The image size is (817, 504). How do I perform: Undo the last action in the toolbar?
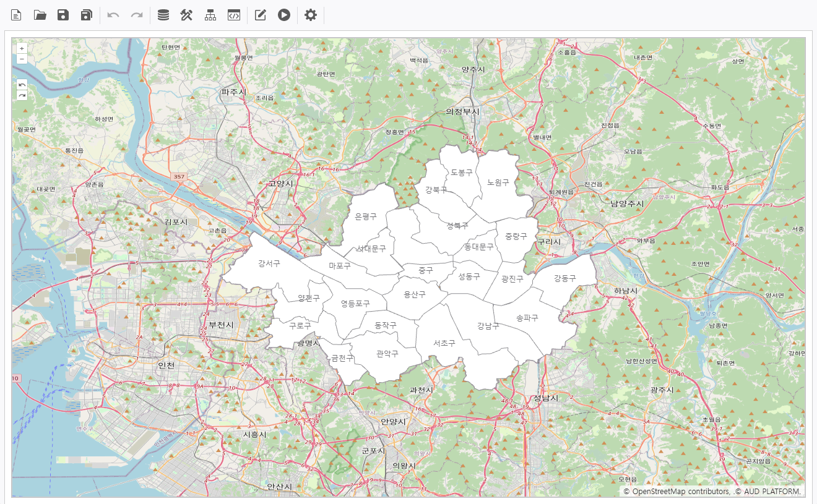coord(113,15)
